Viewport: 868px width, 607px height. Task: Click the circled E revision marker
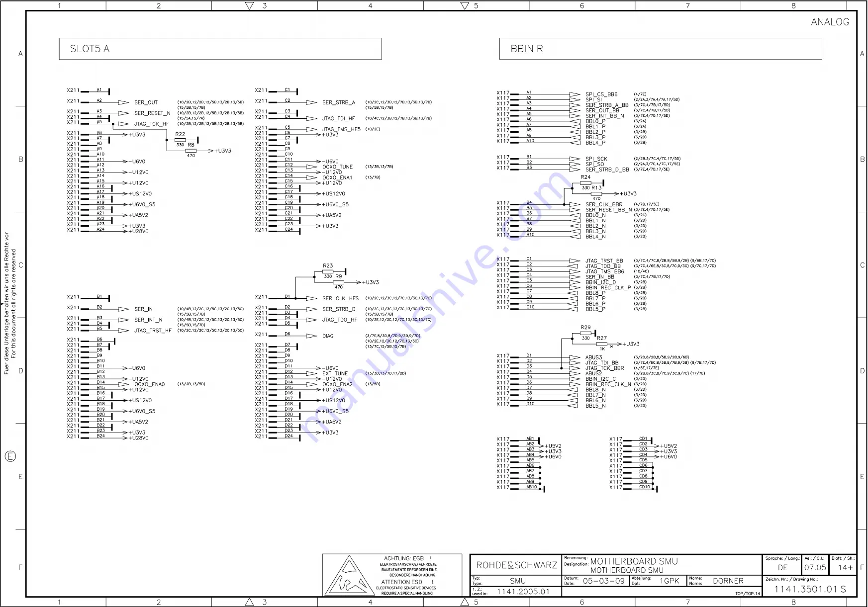pyautogui.click(x=10, y=456)
